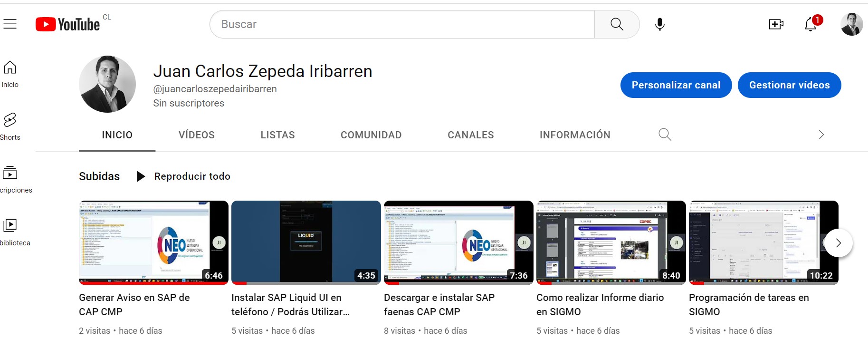The height and width of the screenshot is (358, 868).
Task: Click Personalizar canal button
Action: point(676,85)
